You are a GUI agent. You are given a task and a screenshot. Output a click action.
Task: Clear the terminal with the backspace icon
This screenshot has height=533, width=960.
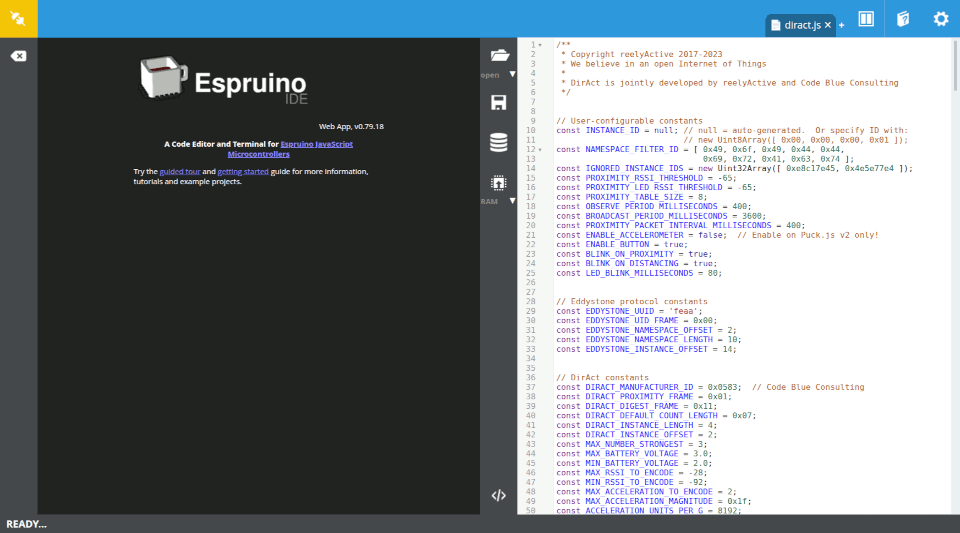(18, 56)
